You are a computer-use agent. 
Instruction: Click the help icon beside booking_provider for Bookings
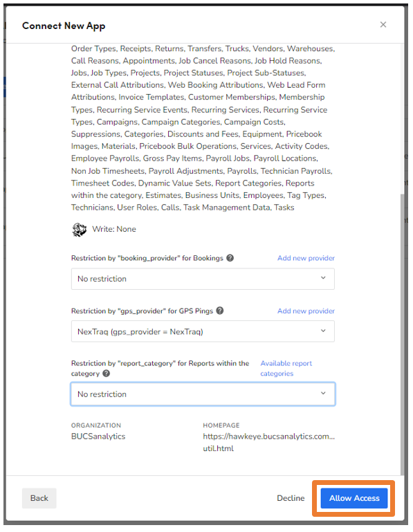point(230,258)
